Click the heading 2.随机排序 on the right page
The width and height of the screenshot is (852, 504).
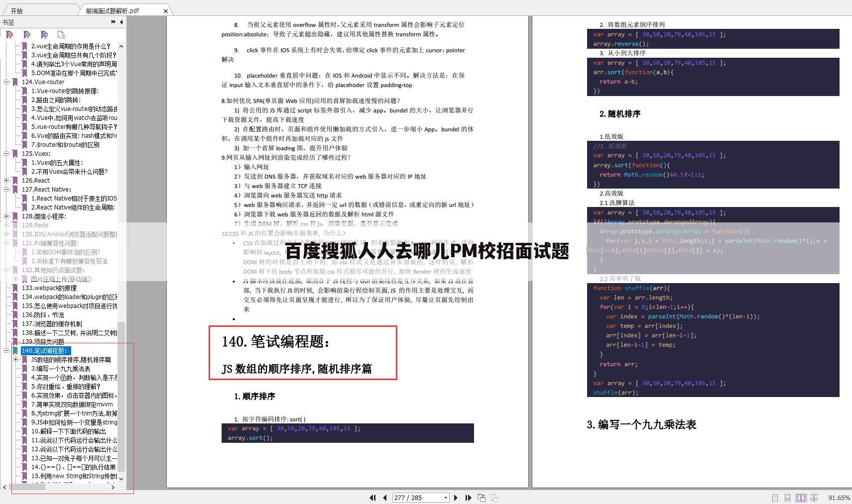(620, 114)
